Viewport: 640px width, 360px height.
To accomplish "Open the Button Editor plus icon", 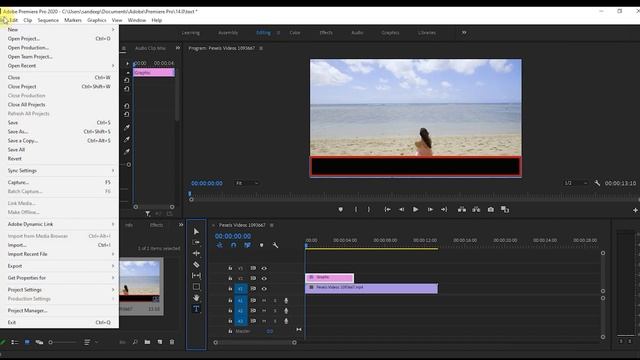I will pyautogui.click(x=636, y=210).
